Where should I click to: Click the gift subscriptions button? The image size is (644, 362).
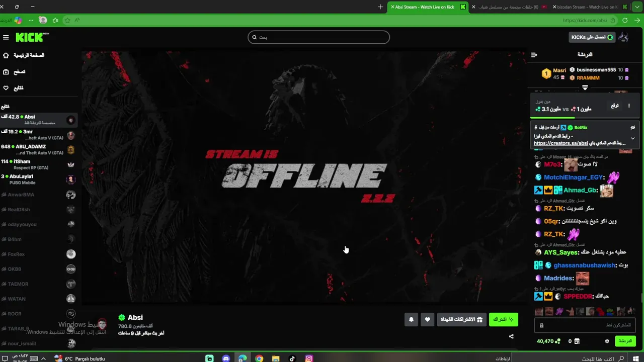(x=461, y=319)
